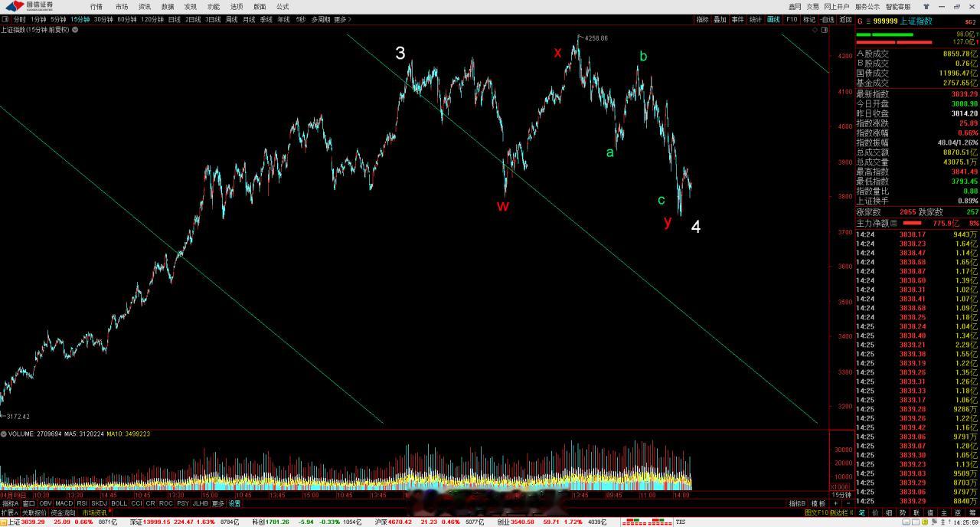Click the 标记 toolbar button
The image size is (980, 527).
809,19
